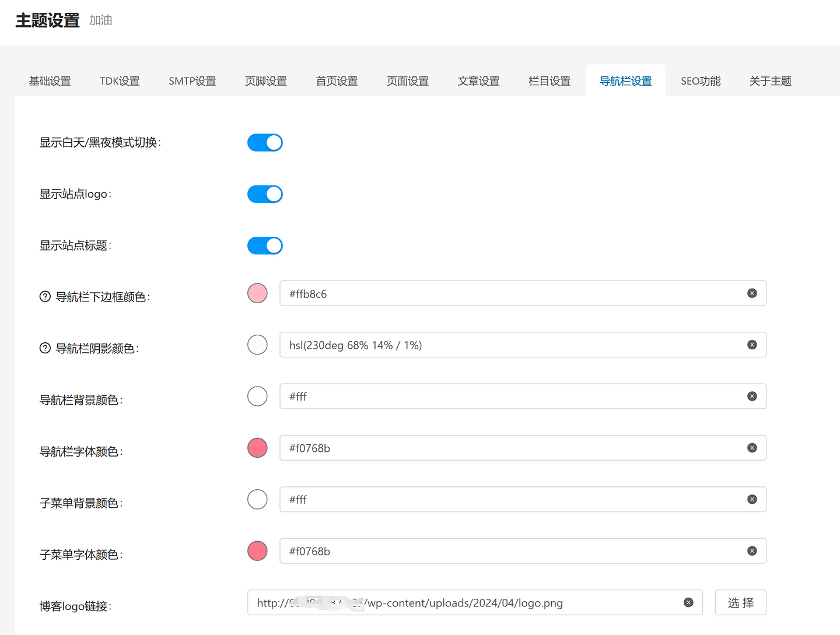
Task: Open white swatch for 子菜单背景颜色
Action: pos(257,499)
